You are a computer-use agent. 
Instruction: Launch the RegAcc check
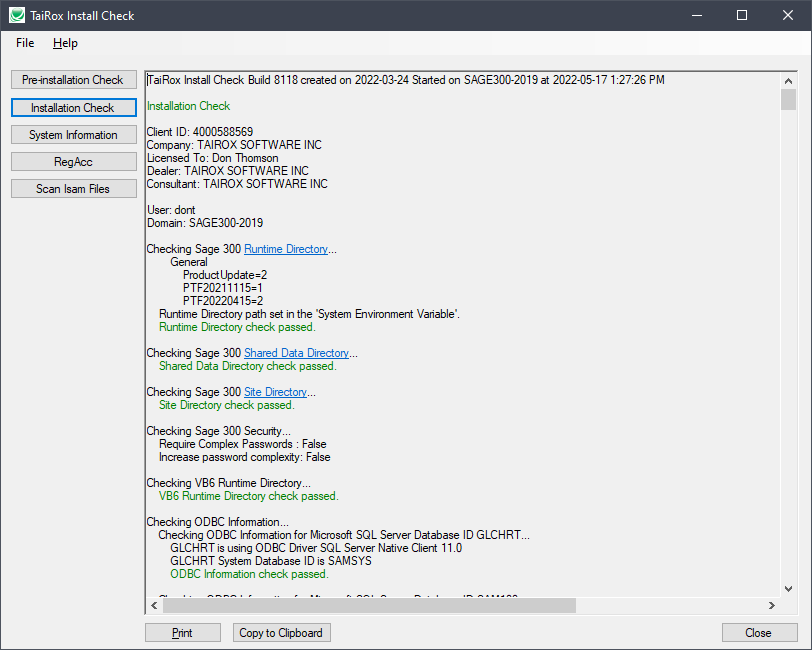point(74,162)
